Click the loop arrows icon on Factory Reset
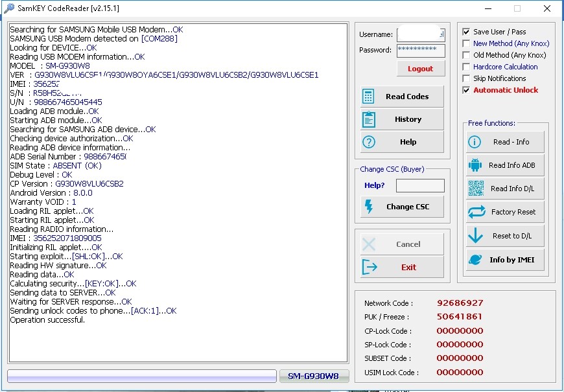This screenshot has height=392, width=564. tap(476, 212)
